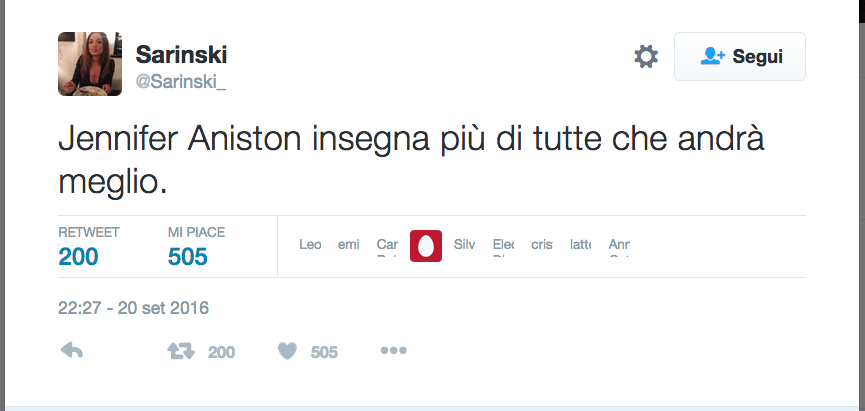Open the Car liker profile
This screenshot has width=865, height=411.
coord(387,245)
